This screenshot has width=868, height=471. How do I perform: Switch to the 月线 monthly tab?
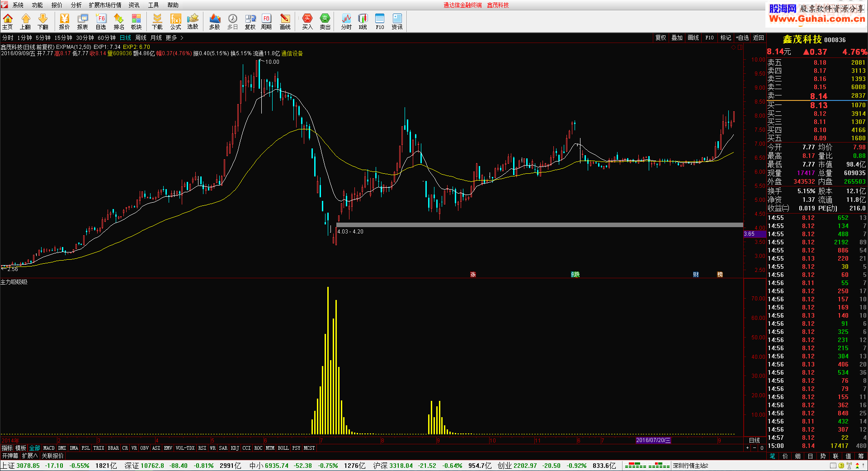(x=156, y=38)
